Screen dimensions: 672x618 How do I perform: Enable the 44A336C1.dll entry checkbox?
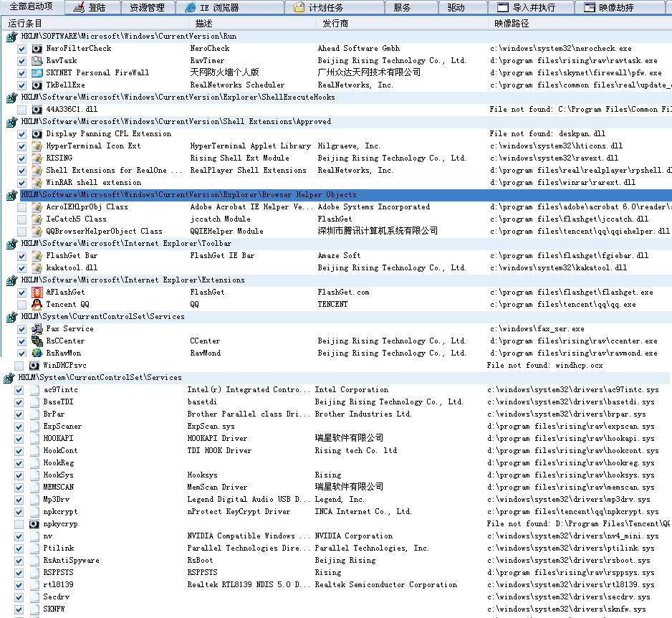pyautogui.click(x=22, y=110)
